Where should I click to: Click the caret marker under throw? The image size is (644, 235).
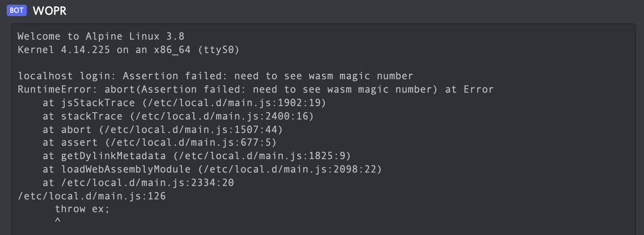[x=58, y=220]
